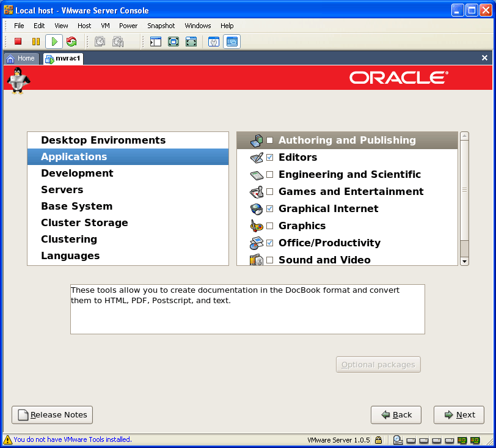Toggle the sidebar view toolbar icon

(156, 42)
